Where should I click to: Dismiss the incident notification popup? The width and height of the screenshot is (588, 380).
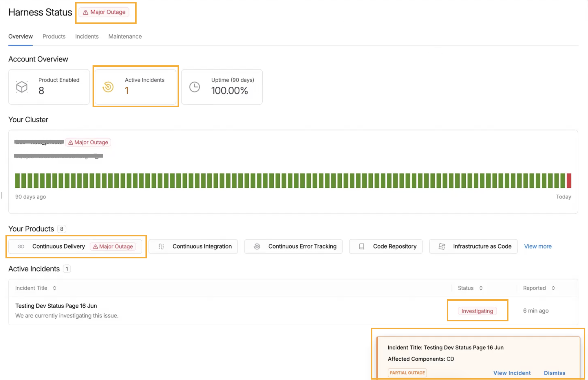[555, 373]
